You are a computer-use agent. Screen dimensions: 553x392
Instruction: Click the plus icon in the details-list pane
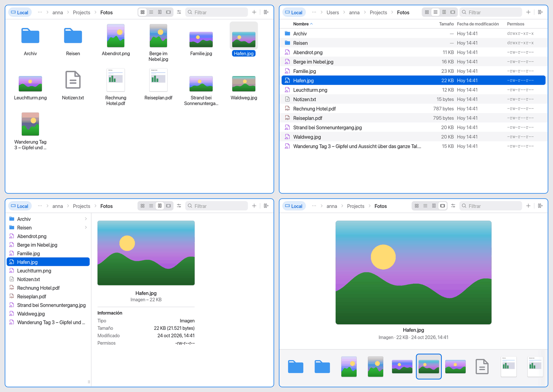point(528,12)
